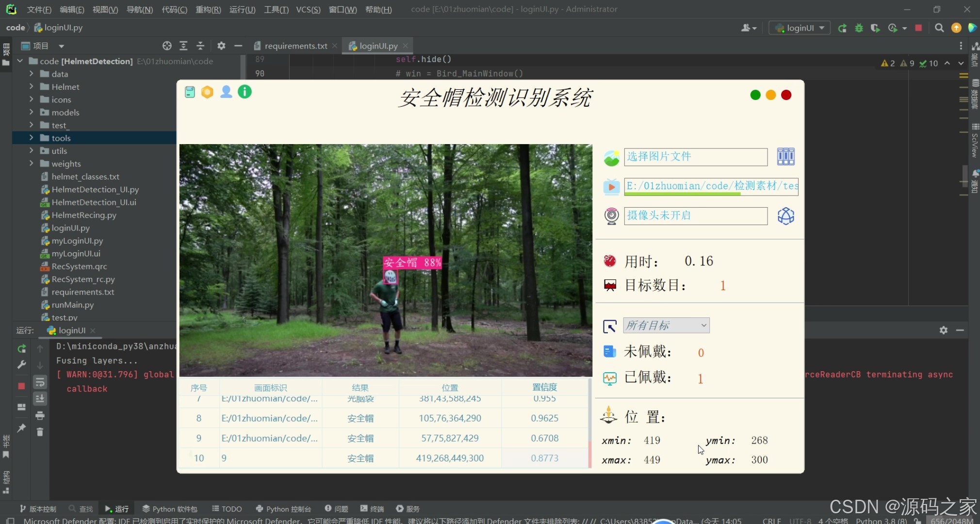Viewport: 980px width, 524px height.
Task: Toggle soft-wrap in the run console
Action: [x=40, y=383]
